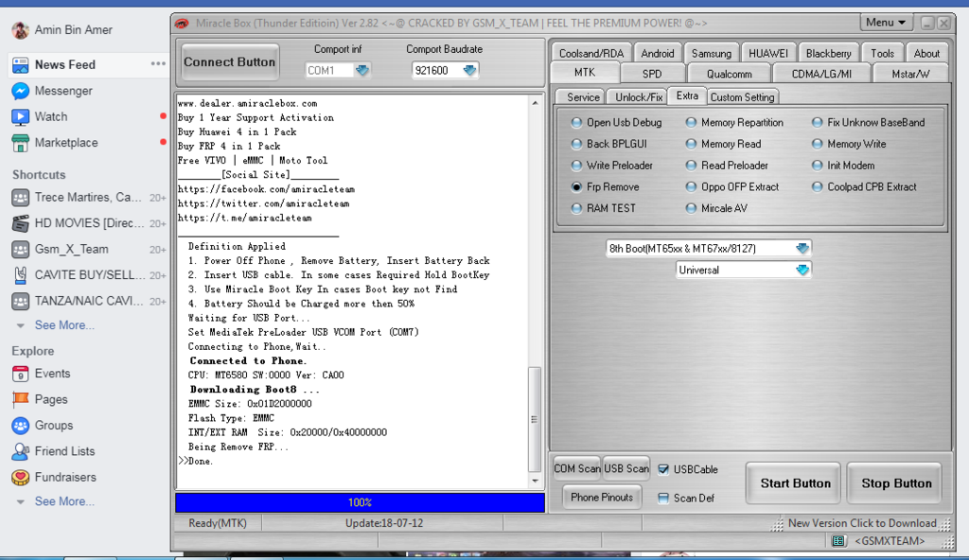Choose the Fix Unknow BaseBand radio option
The height and width of the screenshot is (560, 969).
pos(817,122)
